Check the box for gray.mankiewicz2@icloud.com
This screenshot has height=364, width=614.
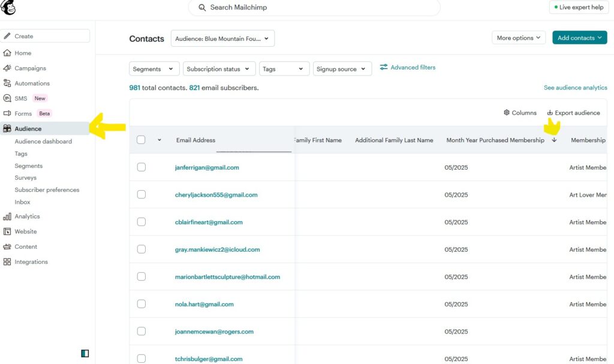click(142, 249)
